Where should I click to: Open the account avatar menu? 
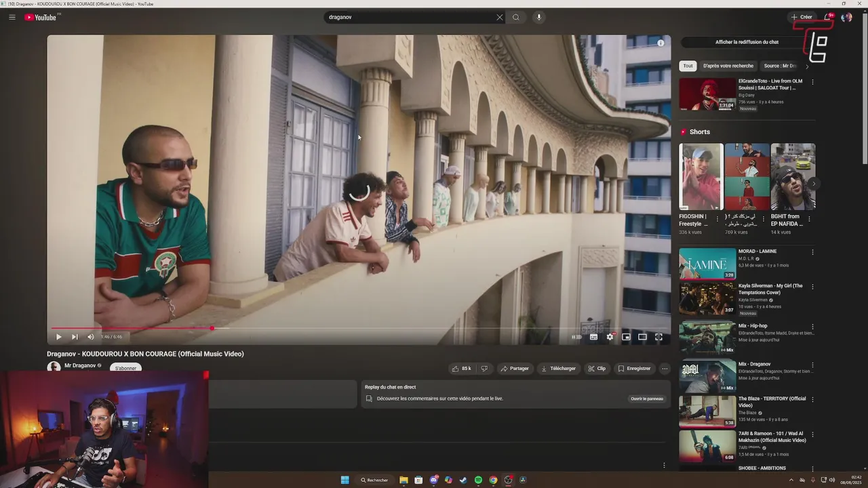point(846,17)
